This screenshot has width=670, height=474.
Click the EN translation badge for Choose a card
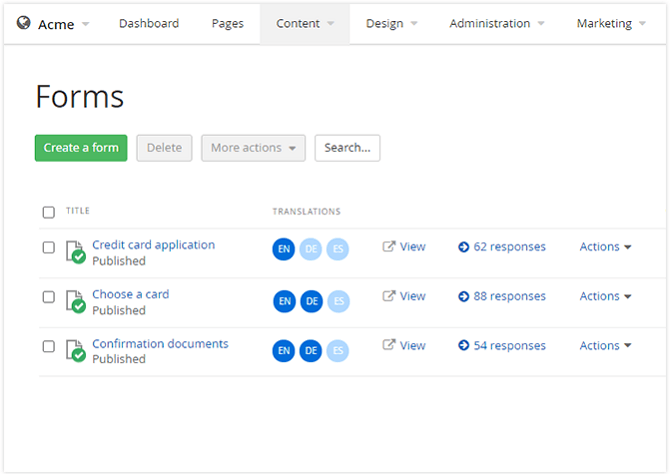(284, 300)
